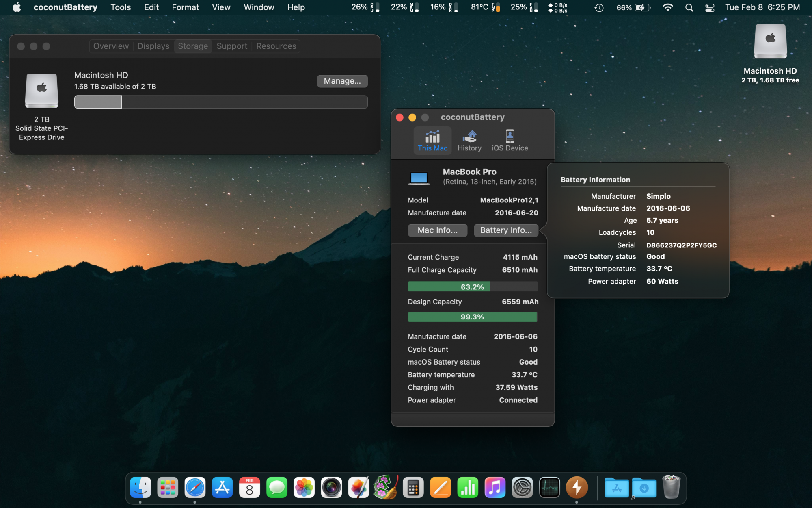Screen dimensions: 812x508
Task: Open the Applications folder stack in Dock
Action: pyautogui.click(x=617, y=487)
